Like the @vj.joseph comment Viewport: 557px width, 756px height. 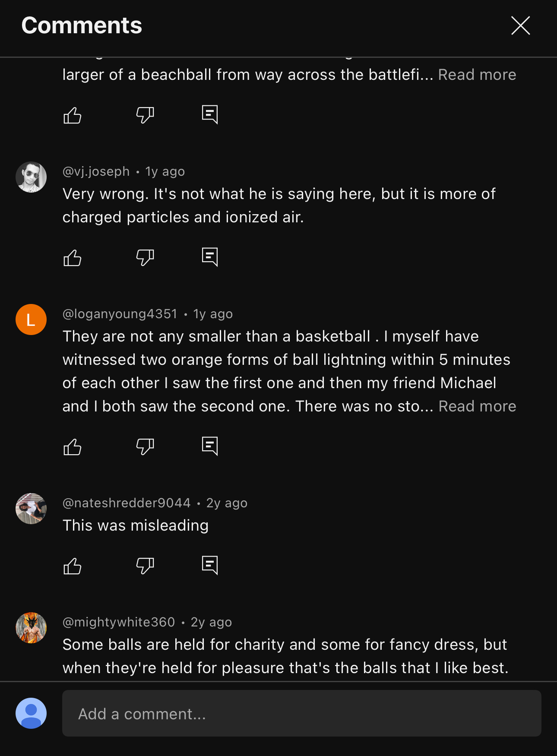(x=73, y=258)
